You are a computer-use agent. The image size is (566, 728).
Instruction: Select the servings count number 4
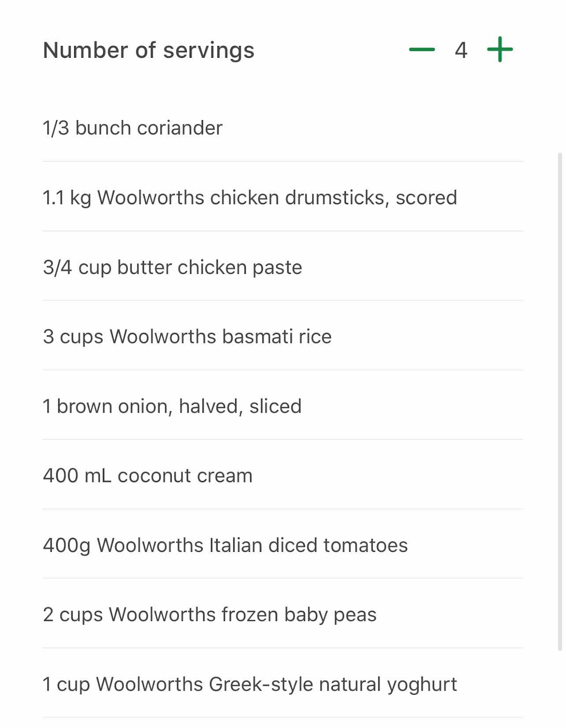point(461,50)
